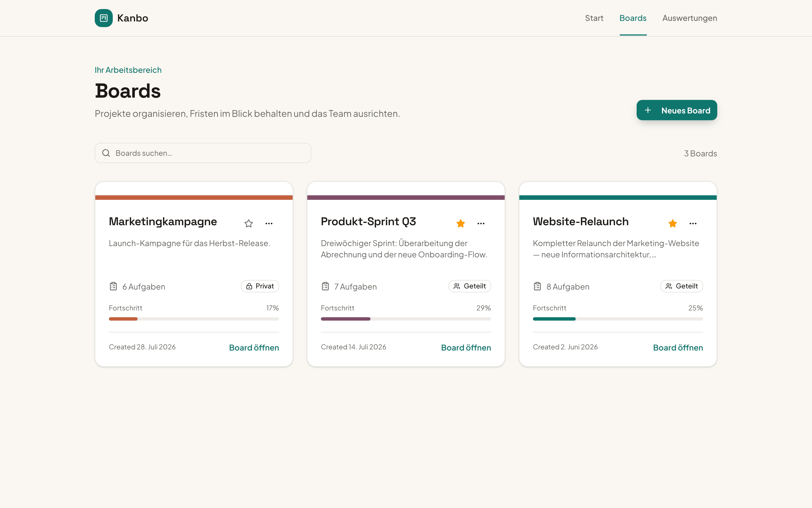Unstar the Website-Relaunch board
Viewport: 812px width, 508px height.
(673, 224)
